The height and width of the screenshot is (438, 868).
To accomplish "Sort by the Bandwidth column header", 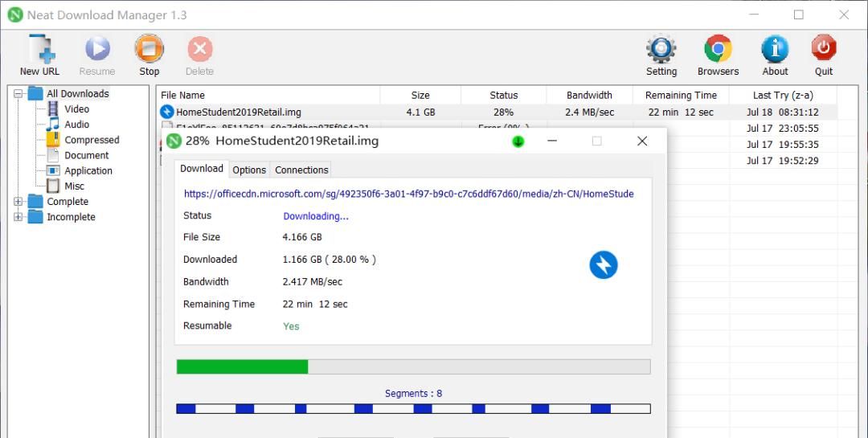I will point(590,96).
